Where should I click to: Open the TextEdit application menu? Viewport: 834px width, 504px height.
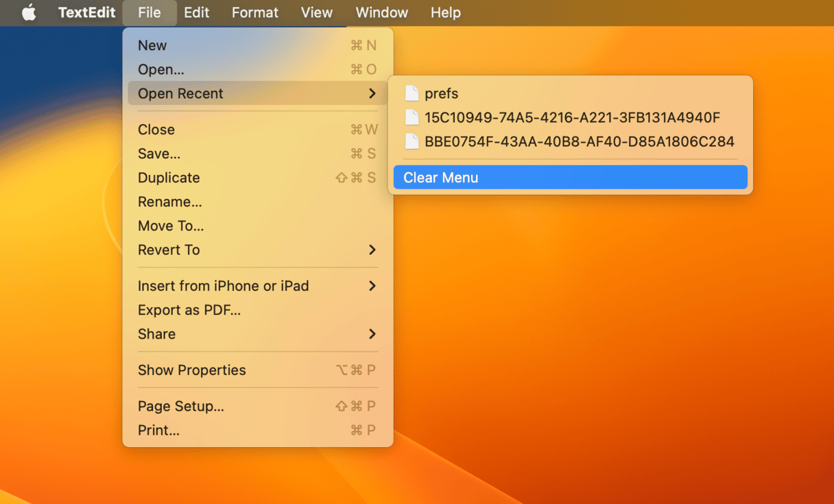tap(86, 12)
